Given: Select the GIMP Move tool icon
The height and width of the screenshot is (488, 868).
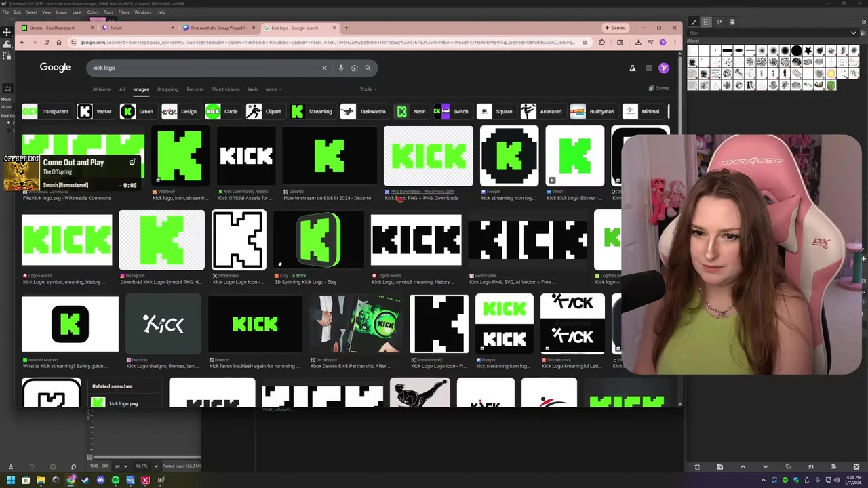Looking at the screenshot, I should tap(7, 33).
